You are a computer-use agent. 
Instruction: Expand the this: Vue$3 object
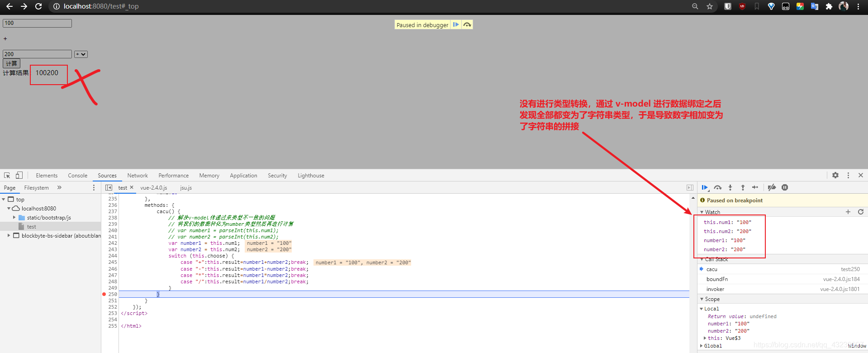coord(705,338)
